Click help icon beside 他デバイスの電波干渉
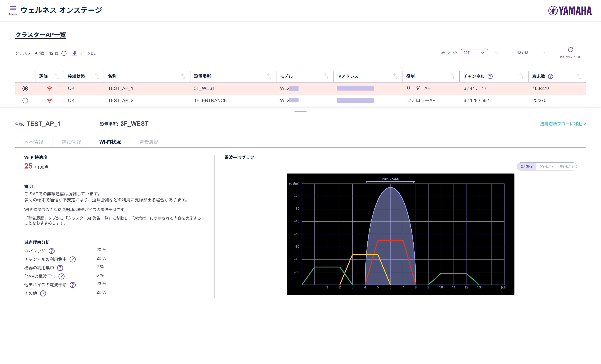The image size is (601, 364). click(x=73, y=285)
